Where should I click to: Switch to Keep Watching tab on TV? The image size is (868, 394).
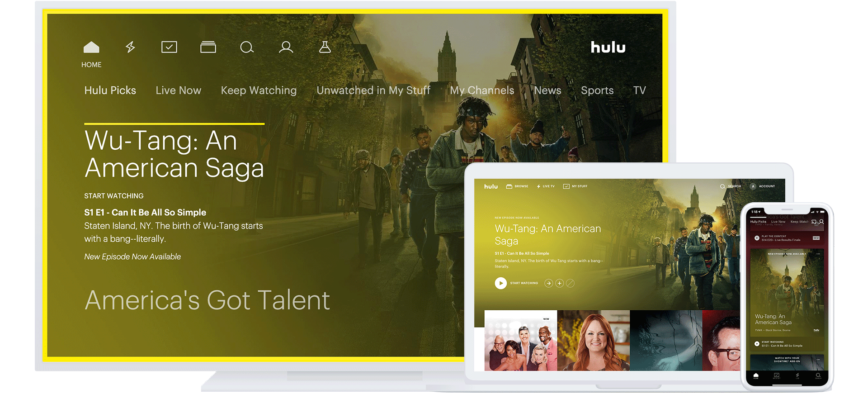point(259,90)
